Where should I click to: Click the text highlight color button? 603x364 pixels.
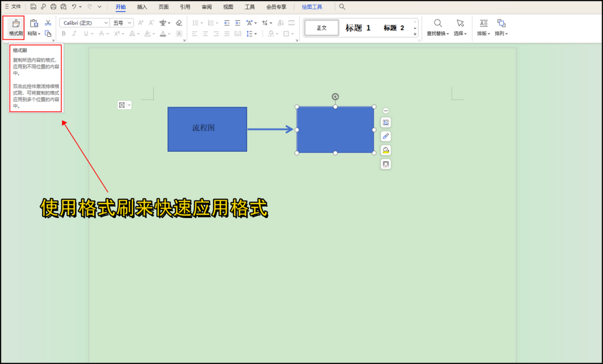[x=148, y=34]
